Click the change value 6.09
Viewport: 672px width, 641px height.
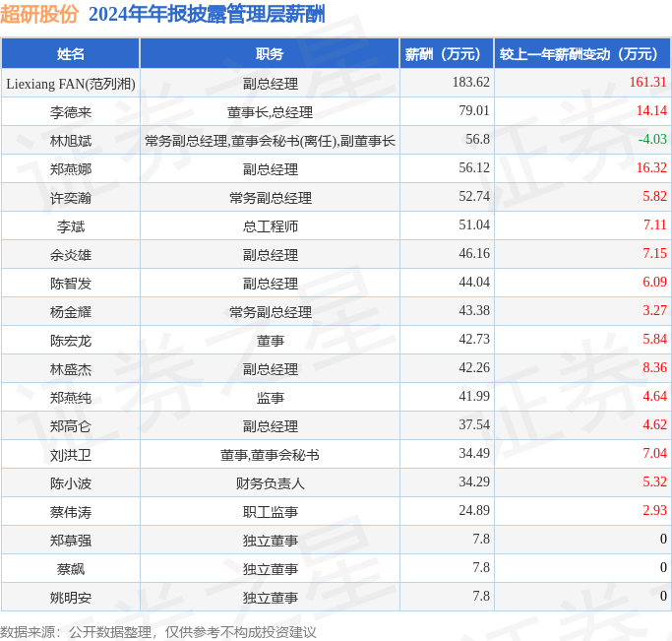655,282
